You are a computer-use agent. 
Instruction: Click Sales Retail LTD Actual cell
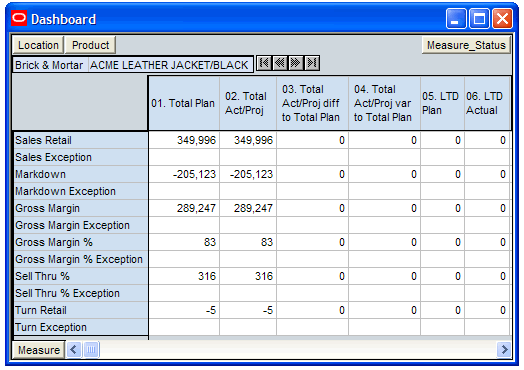click(x=487, y=140)
